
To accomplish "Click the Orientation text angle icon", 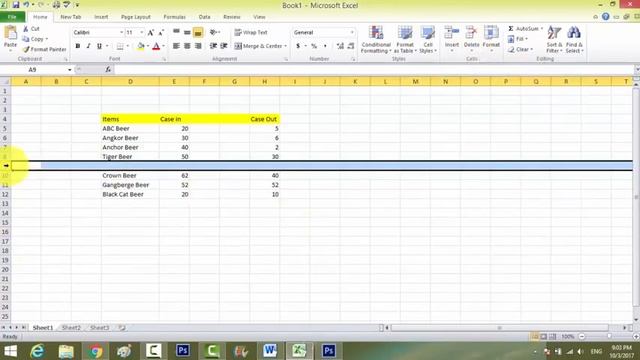I will [x=213, y=32].
